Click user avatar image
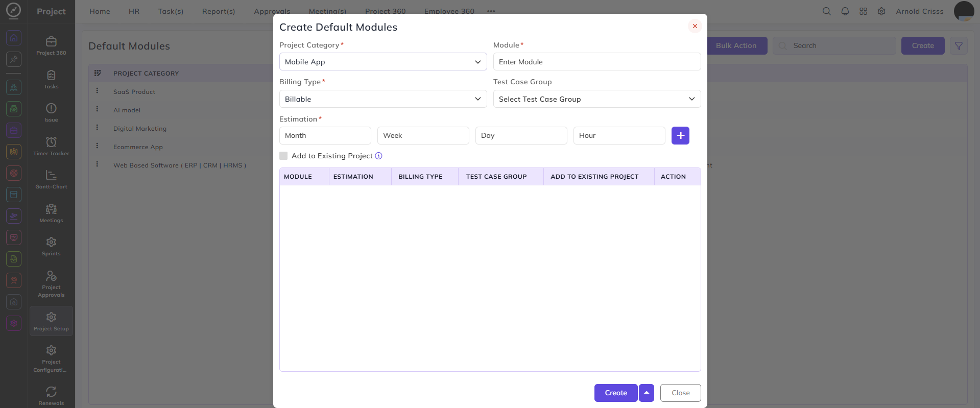 point(964,11)
